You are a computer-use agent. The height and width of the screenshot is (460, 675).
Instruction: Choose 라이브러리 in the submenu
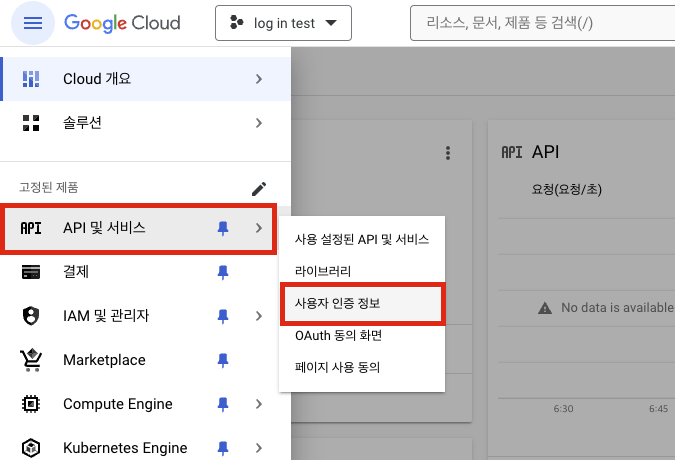click(x=362, y=271)
